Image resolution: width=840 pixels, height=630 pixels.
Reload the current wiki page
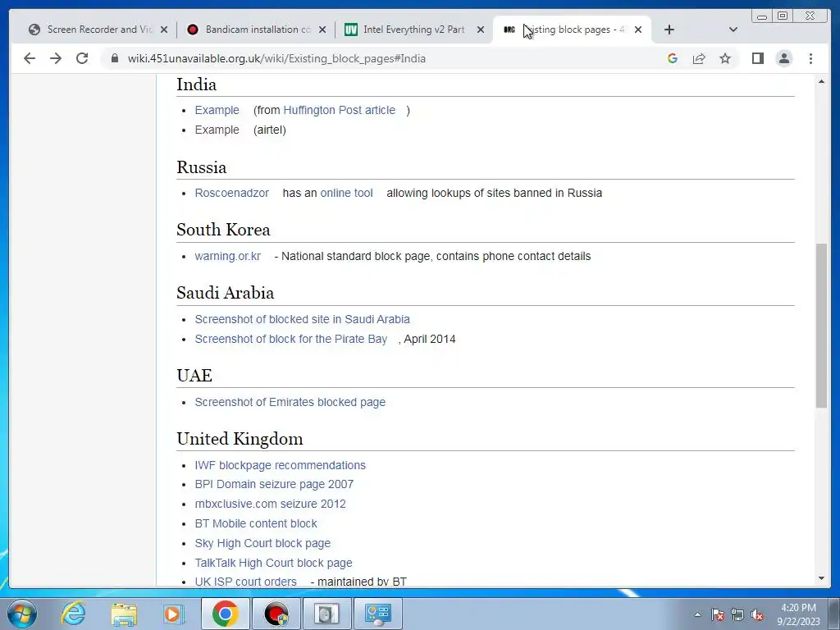[x=82, y=58]
